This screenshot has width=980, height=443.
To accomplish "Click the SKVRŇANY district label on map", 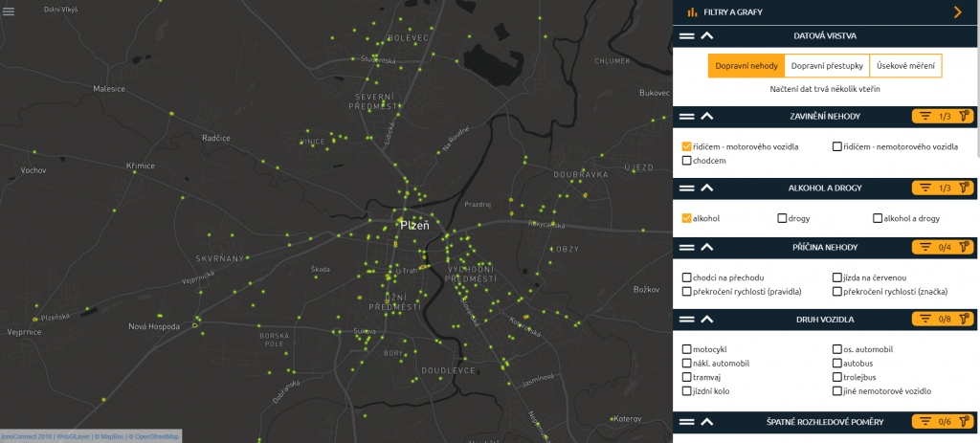I will 219,258.
